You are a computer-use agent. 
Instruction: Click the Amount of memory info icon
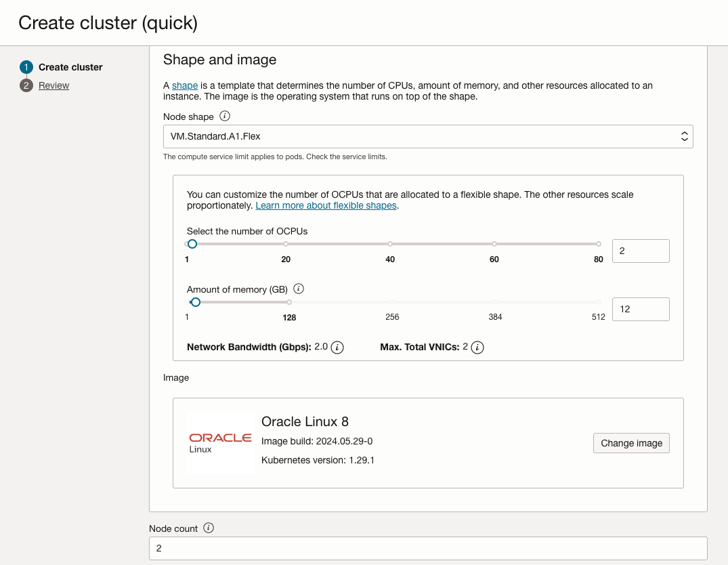(x=299, y=289)
